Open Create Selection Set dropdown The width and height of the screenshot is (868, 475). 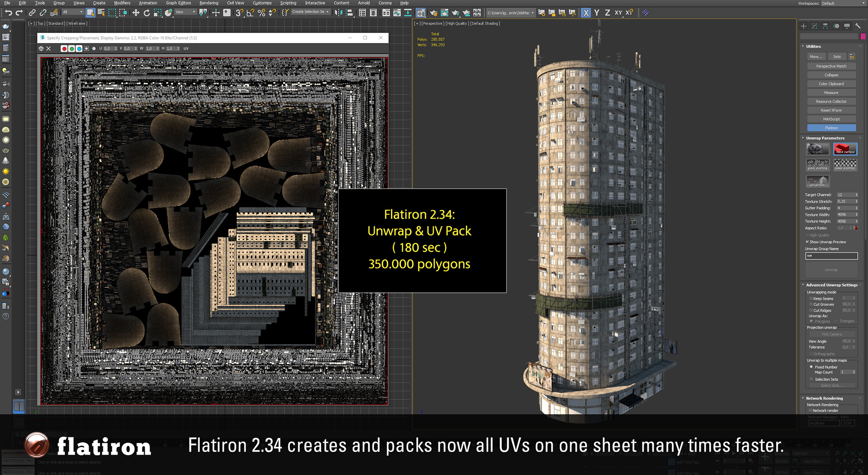[310, 12]
